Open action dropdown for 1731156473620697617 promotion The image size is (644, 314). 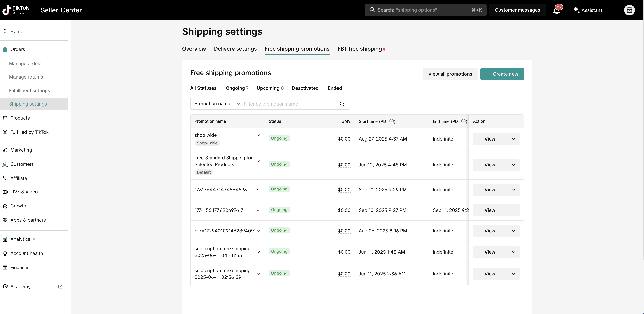click(513, 210)
